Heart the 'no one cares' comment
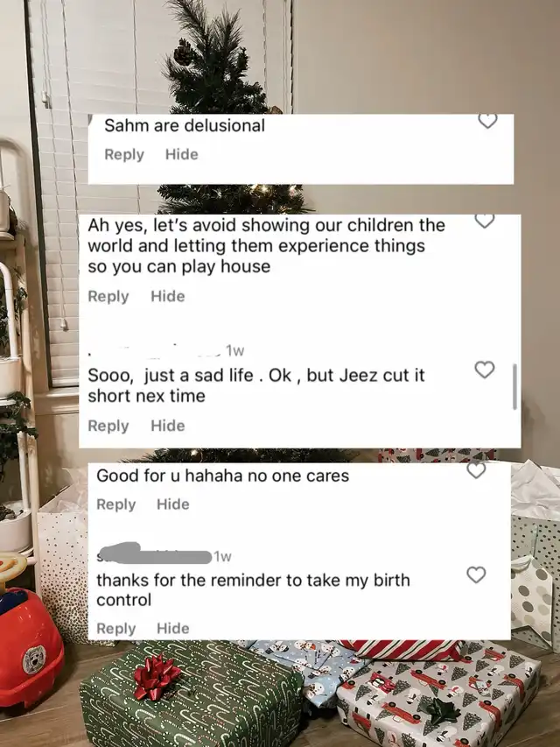560x747 pixels. point(476,470)
